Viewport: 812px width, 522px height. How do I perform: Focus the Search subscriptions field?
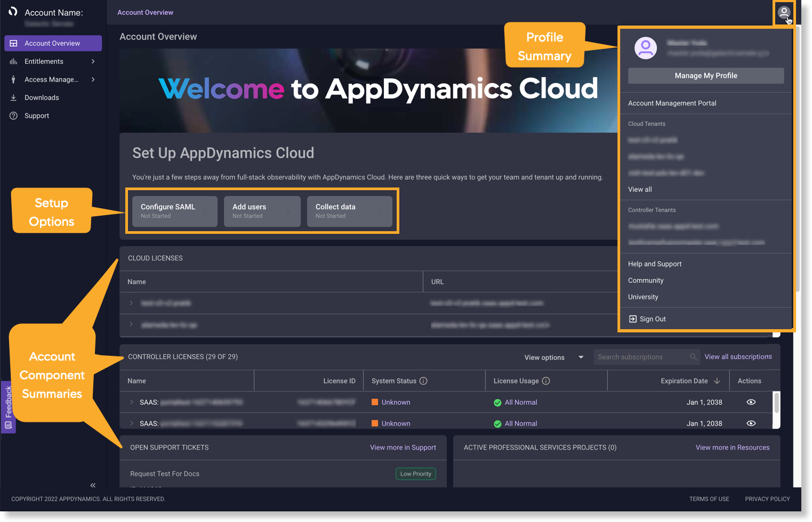click(x=647, y=357)
